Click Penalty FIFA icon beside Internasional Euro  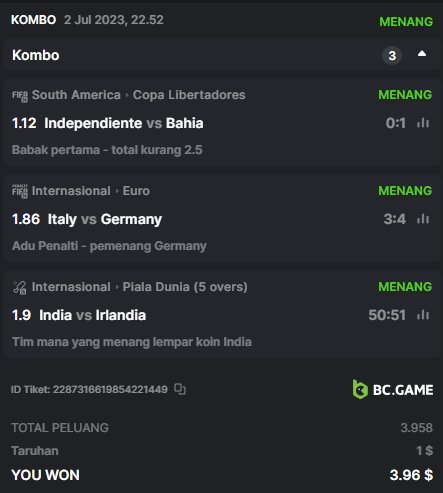coord(20,192)
